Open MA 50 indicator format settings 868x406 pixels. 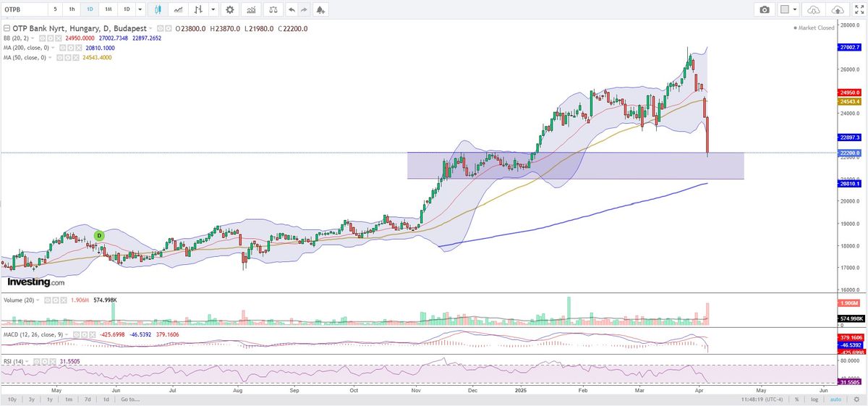[x=67, y=57]
